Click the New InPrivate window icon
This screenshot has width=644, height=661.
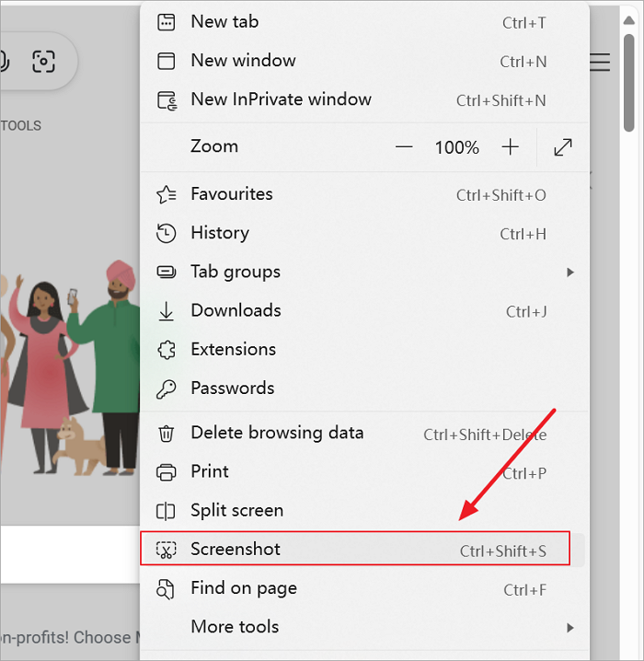167,99
